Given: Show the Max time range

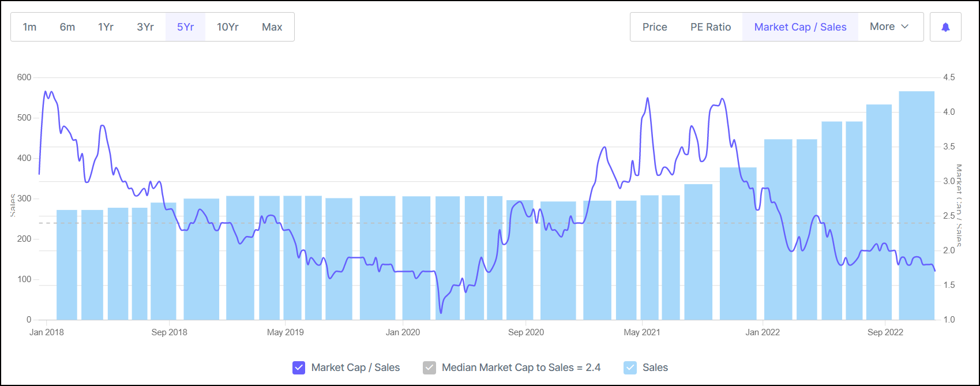Looking at the screenshot, I should [x=272, y=27].
